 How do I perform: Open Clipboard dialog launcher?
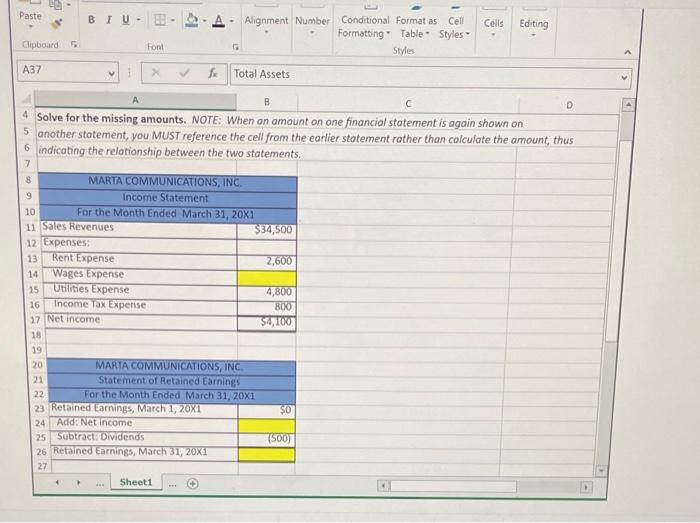coord(74,44)
